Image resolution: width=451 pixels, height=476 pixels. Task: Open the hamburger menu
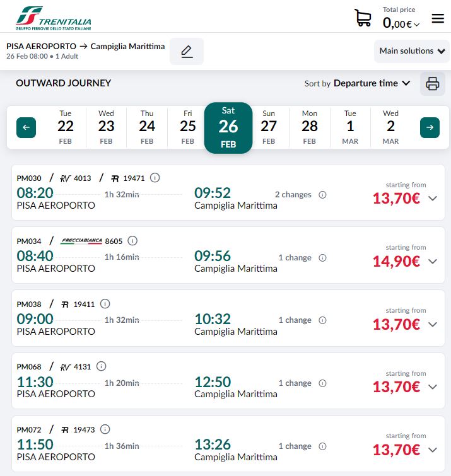tap(438, 18)
